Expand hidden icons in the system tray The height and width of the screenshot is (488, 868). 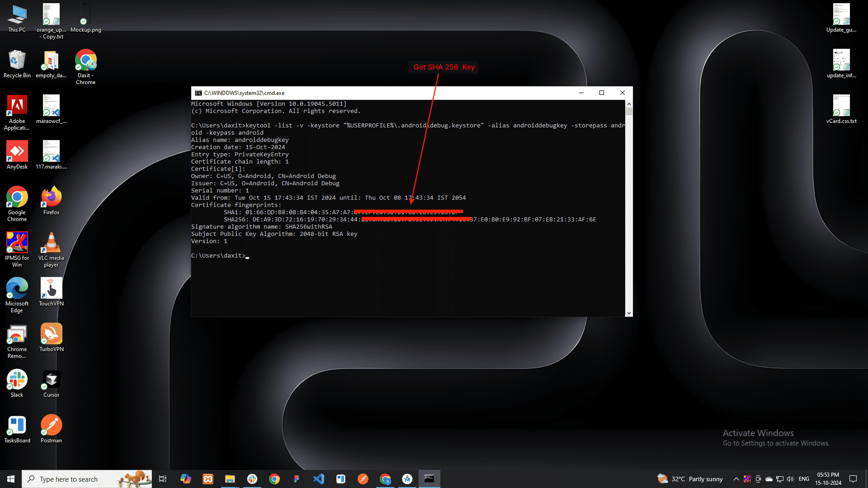[x=736, y=479]
